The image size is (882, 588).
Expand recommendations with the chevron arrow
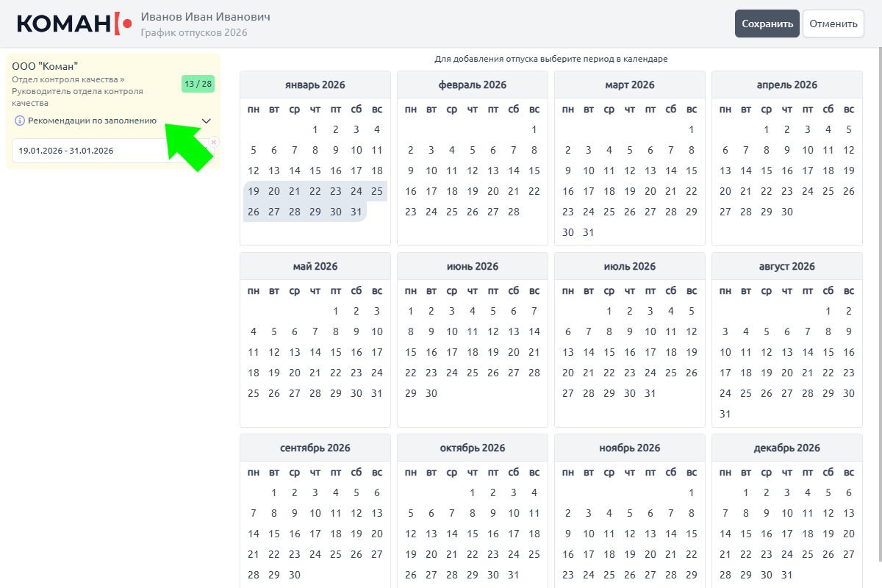(207, 121)
